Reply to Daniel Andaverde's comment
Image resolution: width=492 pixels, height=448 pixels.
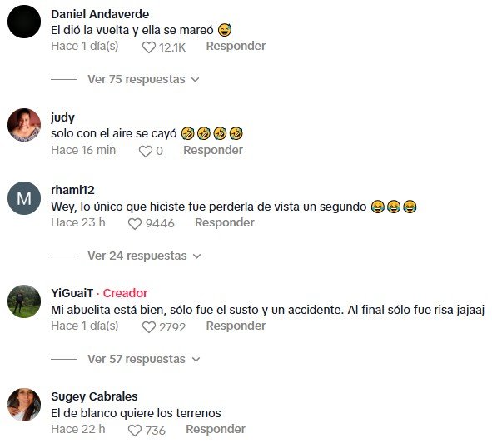coord(236,46)
